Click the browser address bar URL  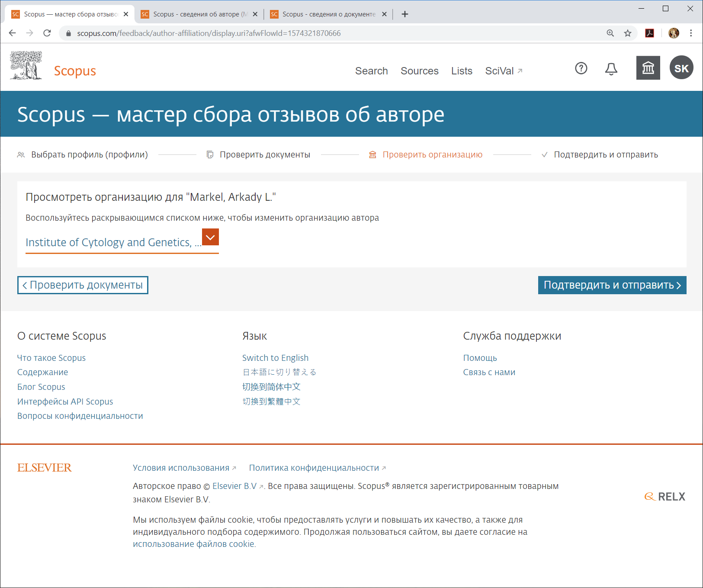209,33
